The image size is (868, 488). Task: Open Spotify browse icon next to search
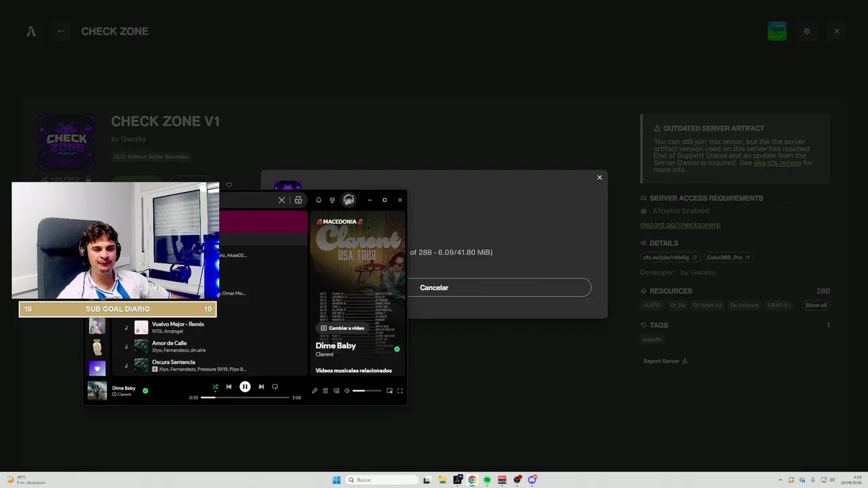pyautogui.click(x=298, y=200)
